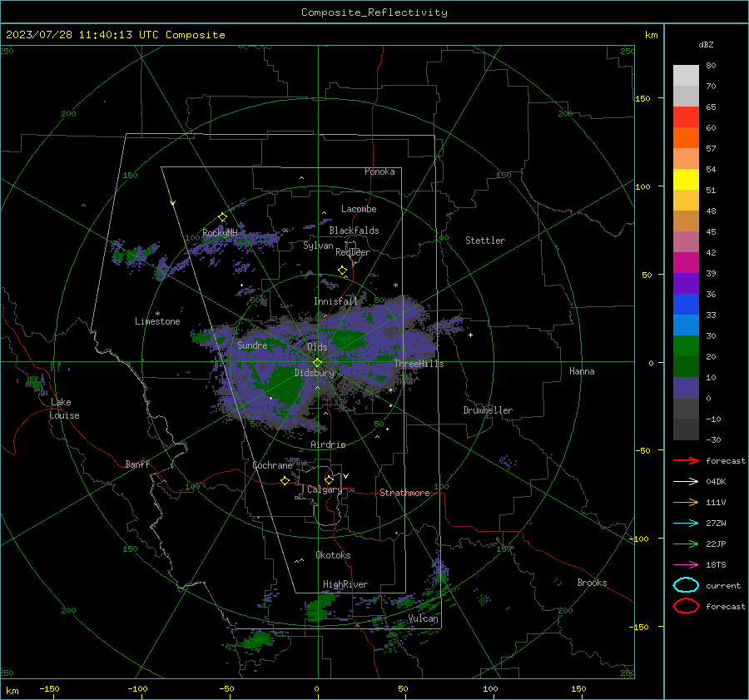Click the Sylvan town label
This screenshot has width=749, height=700.
pos(318,246)
